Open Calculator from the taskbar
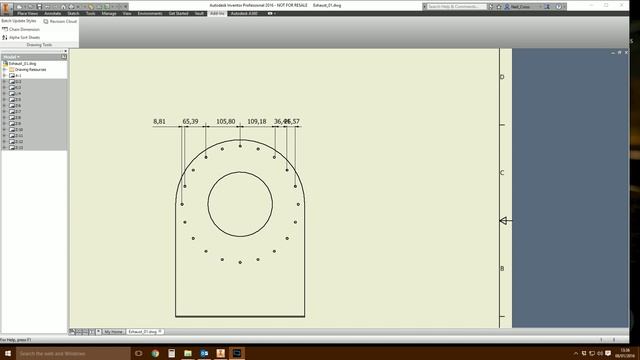 pyautogui.click(x=171, y=353)
